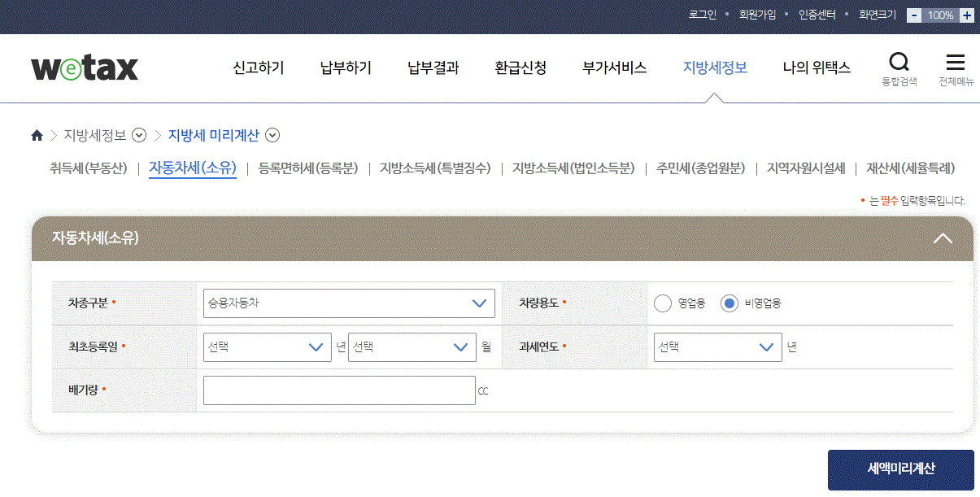The image size is (980, 497).
Task: Click the 지방세 미리계산 breadcrumb link
Action: (214, 135)
